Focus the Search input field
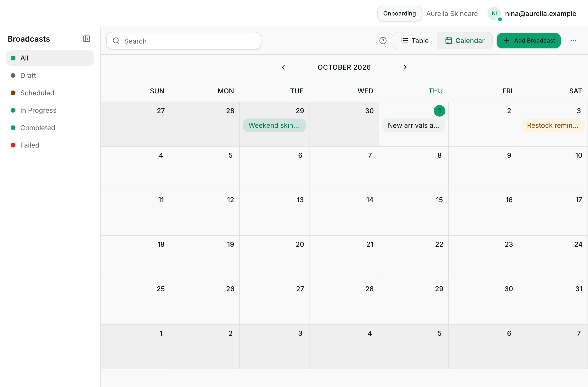 (x=184, y=41)
